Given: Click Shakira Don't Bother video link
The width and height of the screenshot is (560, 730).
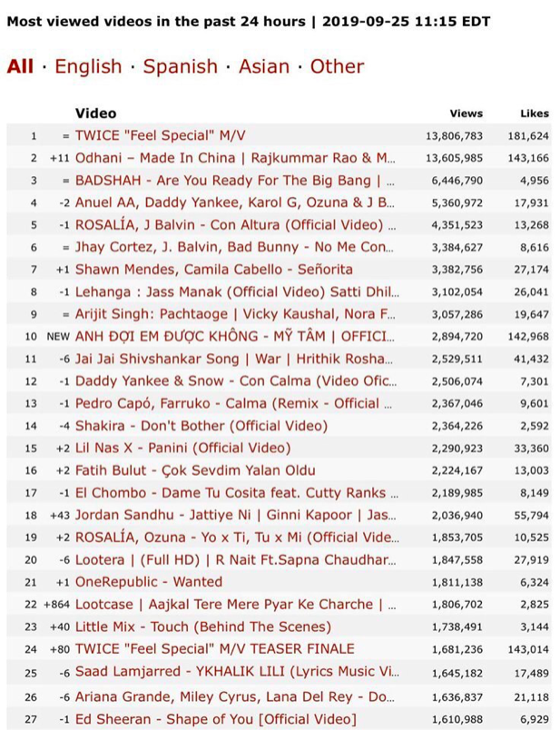Looking at the screenshot, I should (201, 426).
